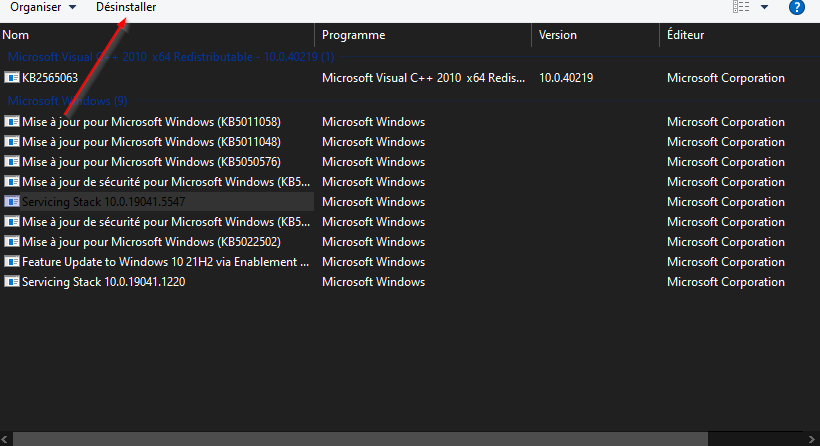
Task: Select Feature Update to Windows 10 21H2 entry
Action: 165,261
